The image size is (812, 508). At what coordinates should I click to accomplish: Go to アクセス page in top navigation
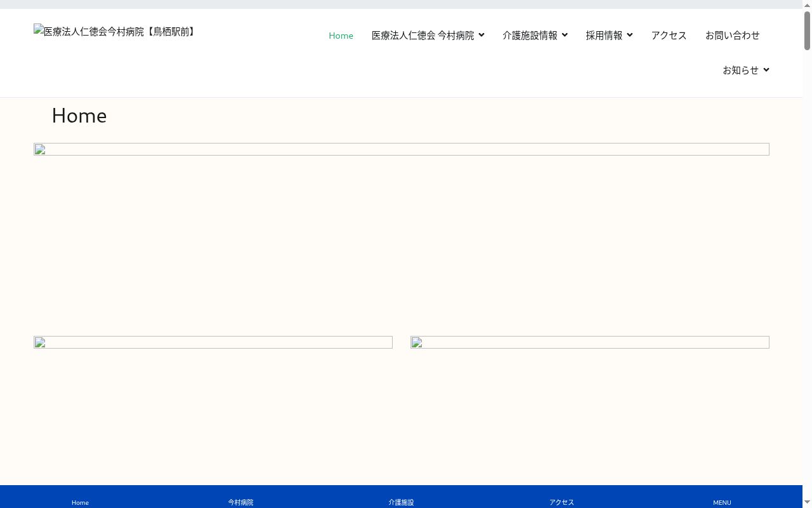(x=669, y=36)
